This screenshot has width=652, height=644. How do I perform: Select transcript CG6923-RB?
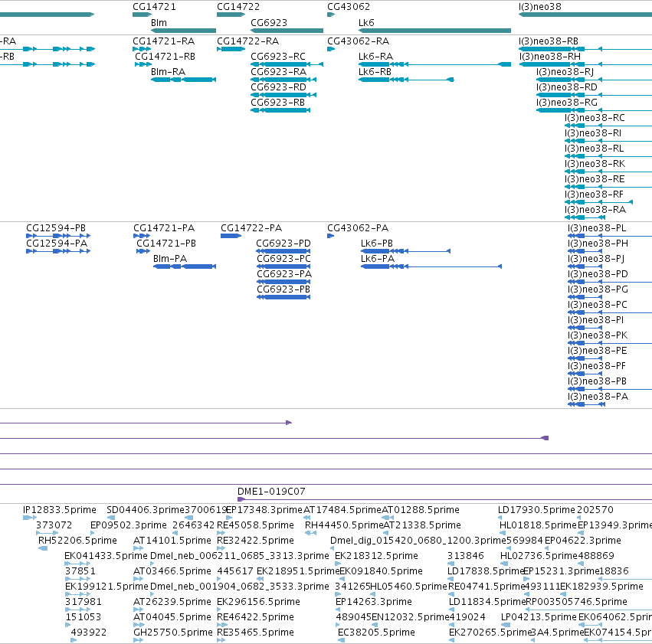(x=277, y=103)
